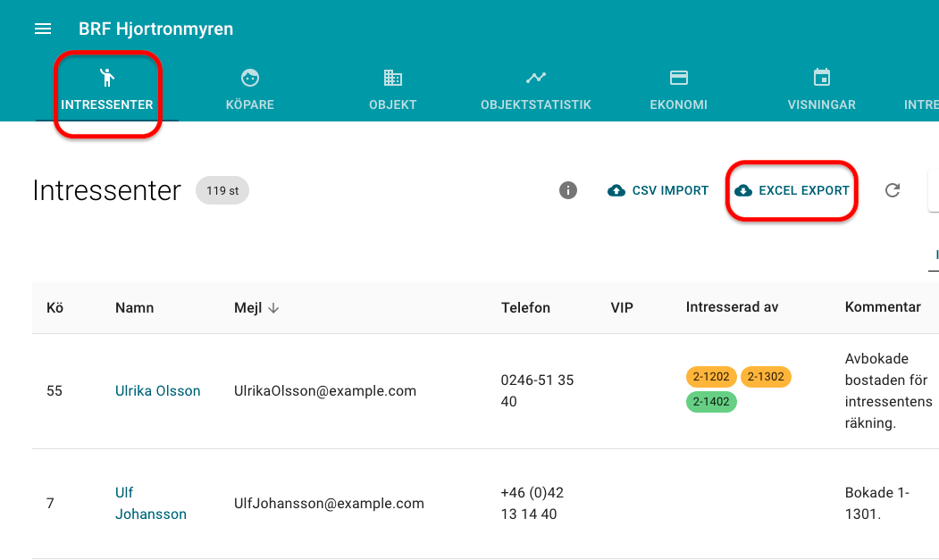Image resolution: width=939 pixels, height=560 pixels.
Task: Select the Intressenter tab
Action: pyautogui.click(x=107, y=90)
